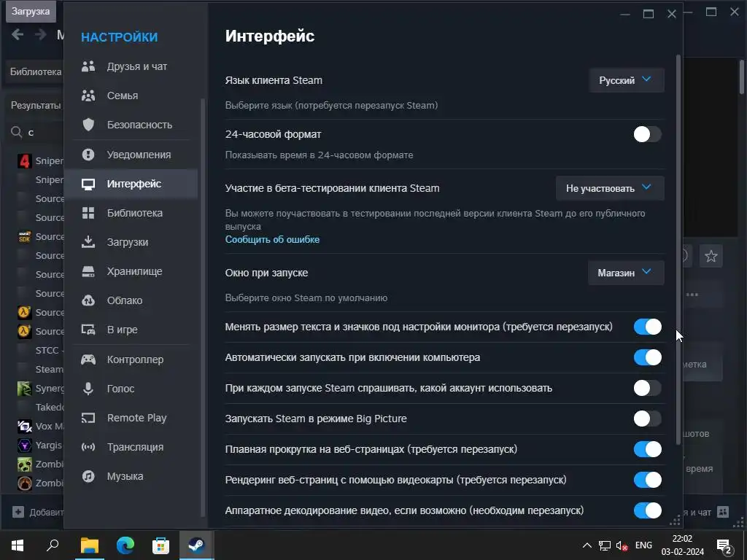Click the settings sidebar scrollbar
747x560 pixels.
(203, 307)
